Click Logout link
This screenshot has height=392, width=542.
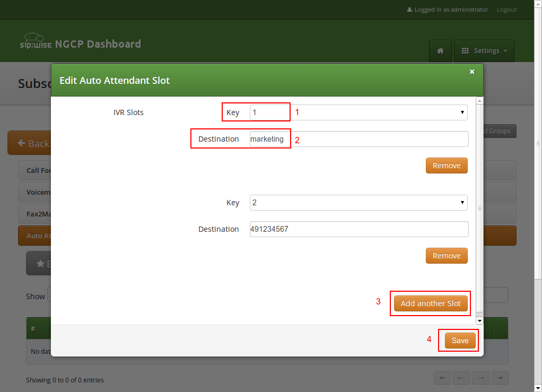click(506, 10)
